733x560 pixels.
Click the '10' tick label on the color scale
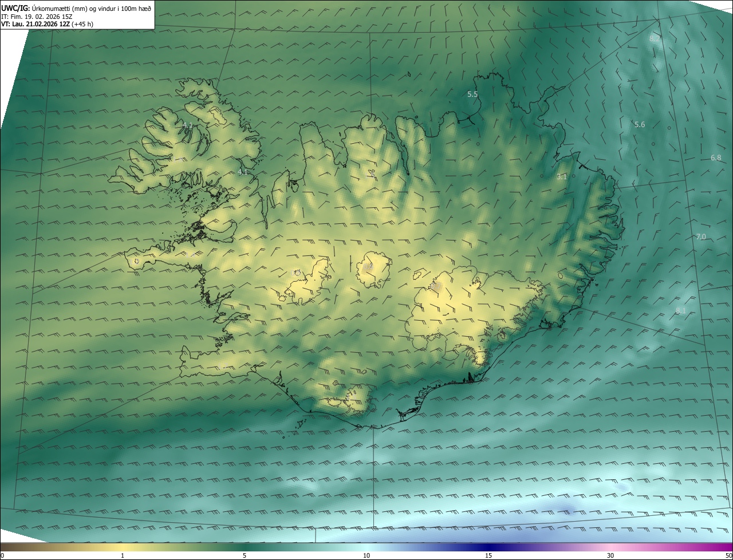[366, 555]
